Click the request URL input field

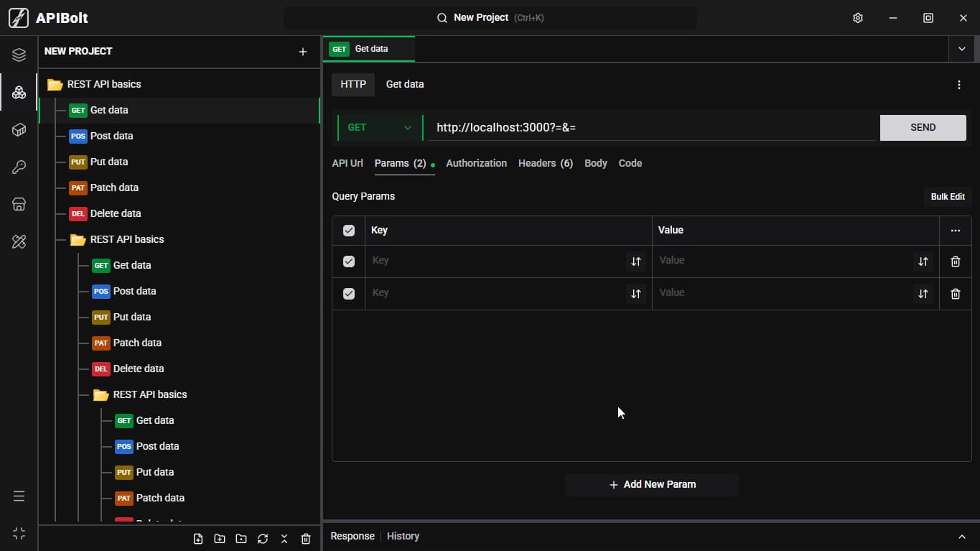pos(651,128)
